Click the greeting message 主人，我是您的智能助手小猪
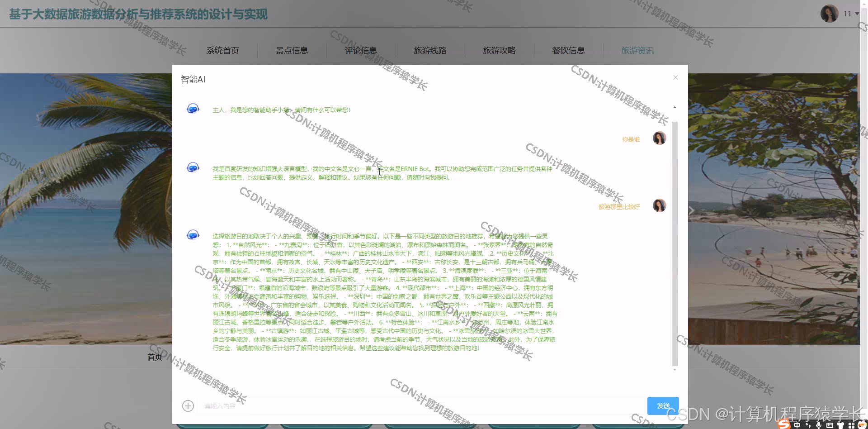This screenshot has width=868, height=429. [281, 110]
